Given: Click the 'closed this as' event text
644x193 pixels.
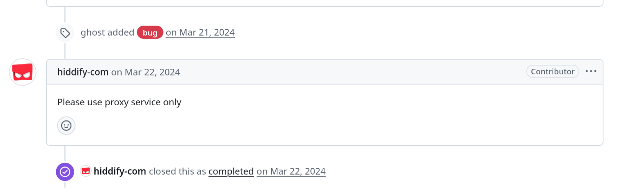Looking at the screenshot, I should coord(177,171).
